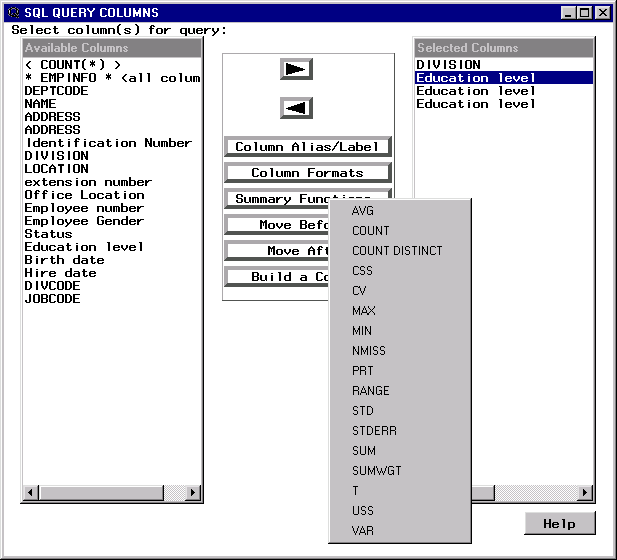
Task: Select STDERR from the function list
Action: pos(371,431)
